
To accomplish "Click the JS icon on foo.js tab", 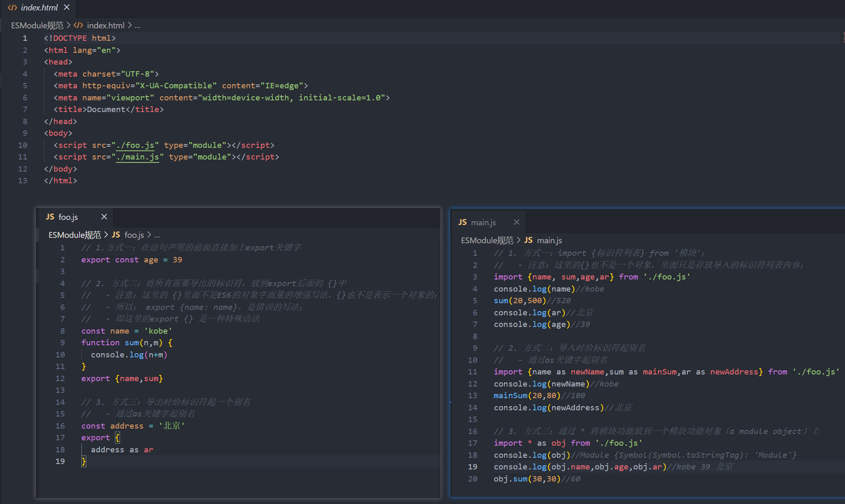I will [50, 217].
